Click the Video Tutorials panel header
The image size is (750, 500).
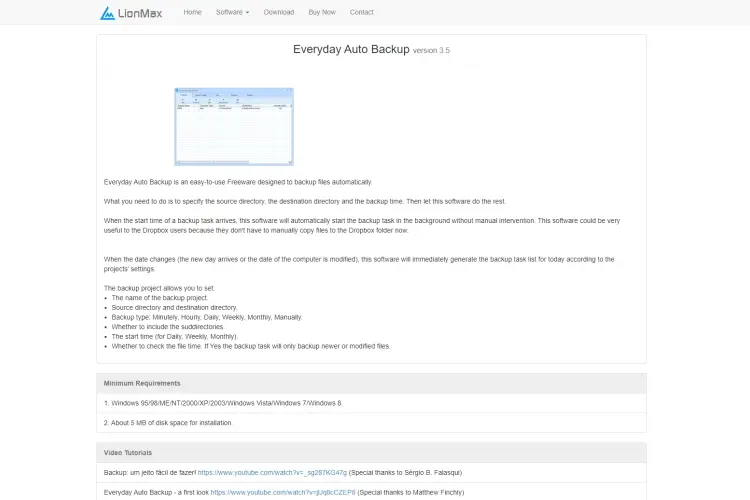371,453
